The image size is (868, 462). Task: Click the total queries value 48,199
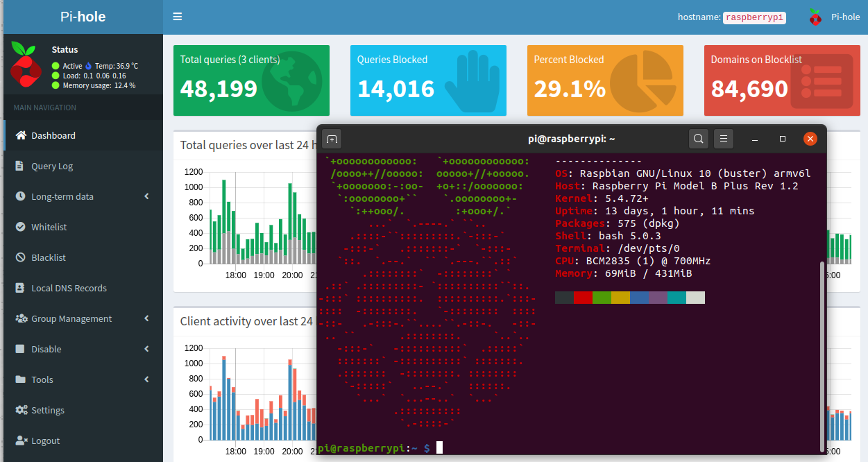click(x=219, y=89)
